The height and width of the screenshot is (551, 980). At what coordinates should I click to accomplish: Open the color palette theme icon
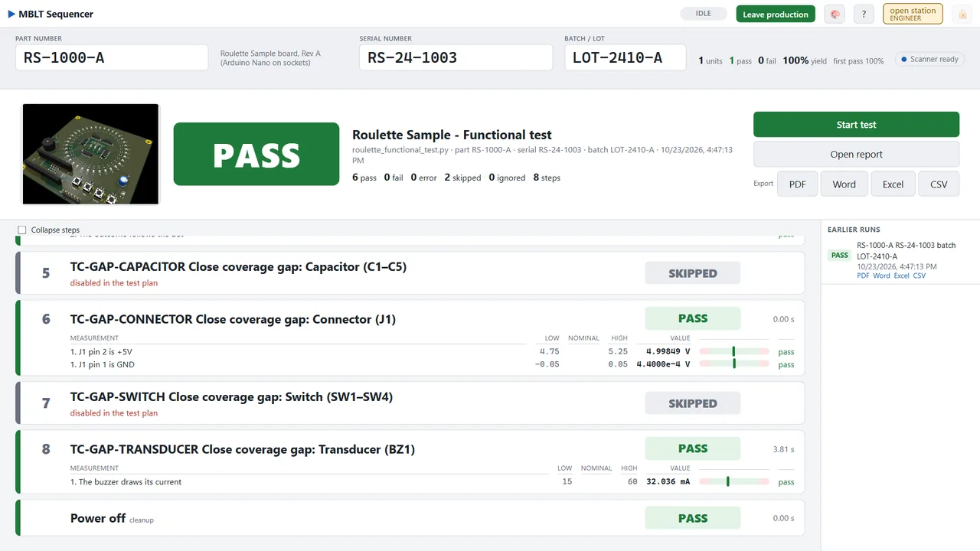point(835,14)
